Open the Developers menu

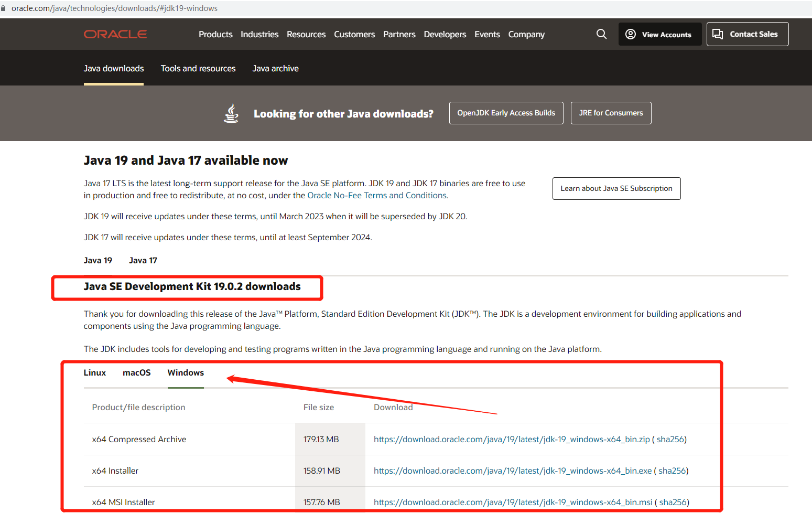tap(445, 34)
